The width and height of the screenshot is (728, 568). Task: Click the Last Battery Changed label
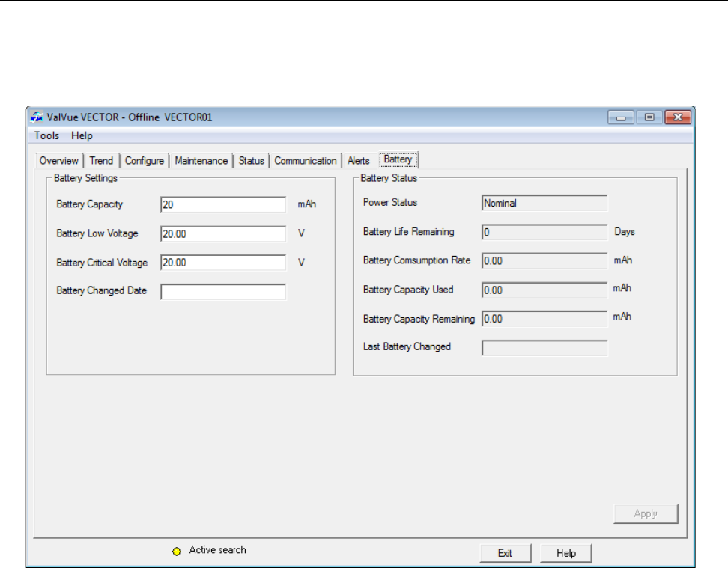(x=407, y=346)
